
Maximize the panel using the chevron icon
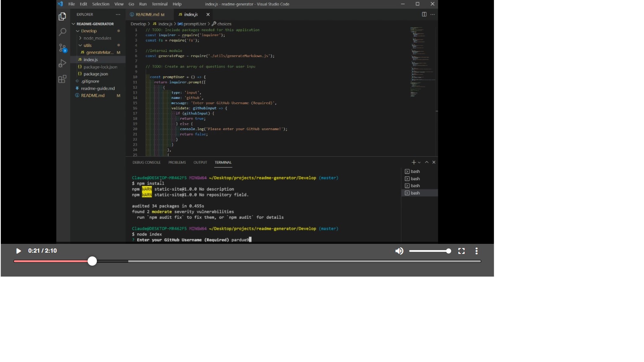(x=426, y=162)
